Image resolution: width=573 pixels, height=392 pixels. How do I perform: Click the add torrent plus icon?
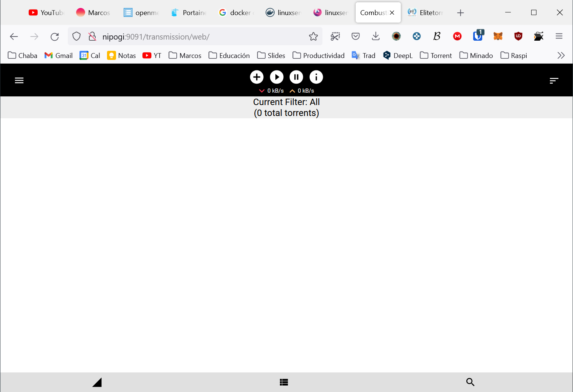257,77
